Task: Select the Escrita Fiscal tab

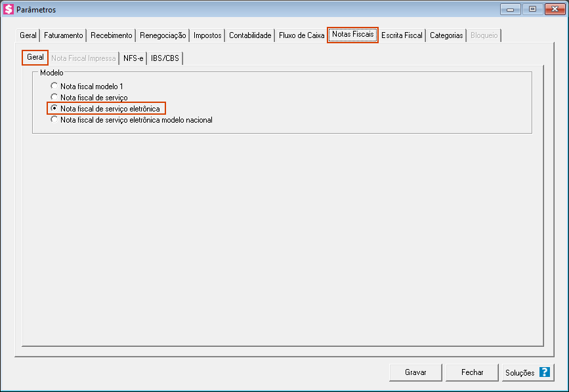Action: click(402, 35)
